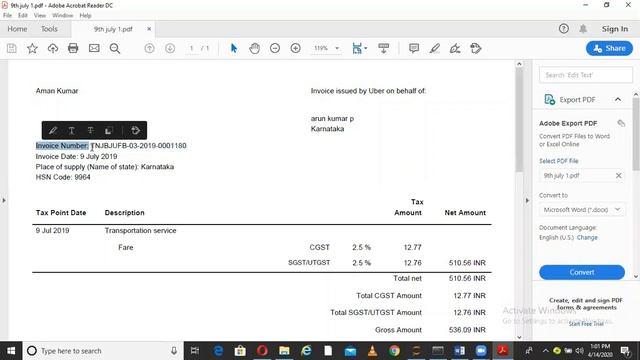Viewport: 640px width, 360px height.
Task: Open VLC media player from the taskbar
Action: [x=372, y=351]
